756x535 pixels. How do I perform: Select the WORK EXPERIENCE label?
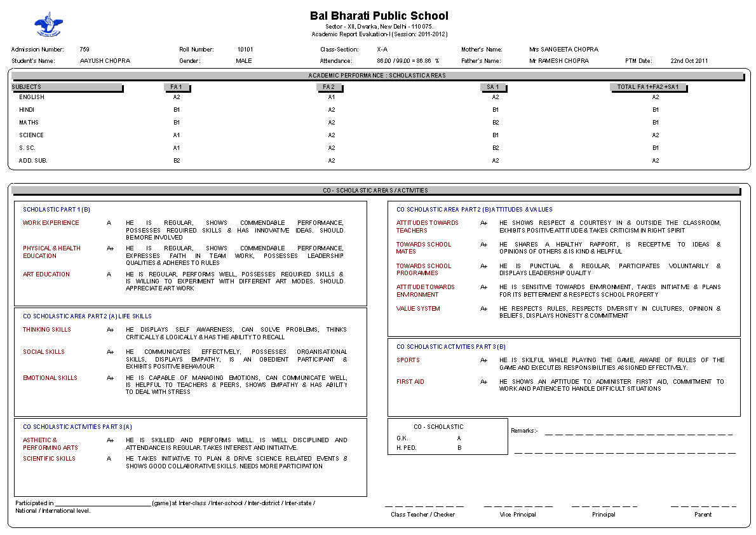pyautogui.click(x=51, y=223)
